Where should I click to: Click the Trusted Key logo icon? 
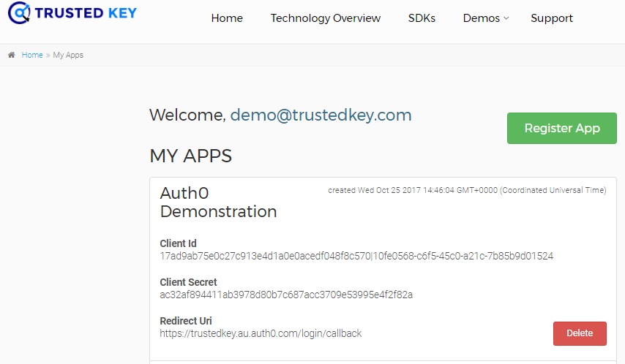click(19, 12)
